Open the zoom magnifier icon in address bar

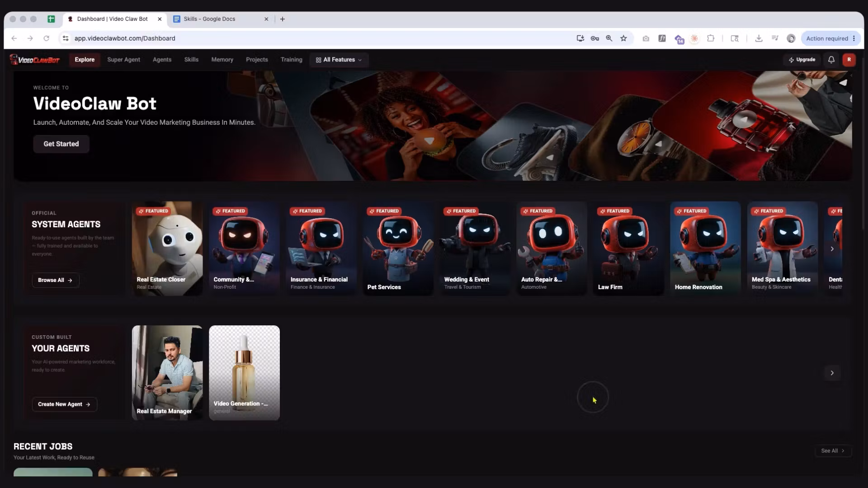[609, 38]
